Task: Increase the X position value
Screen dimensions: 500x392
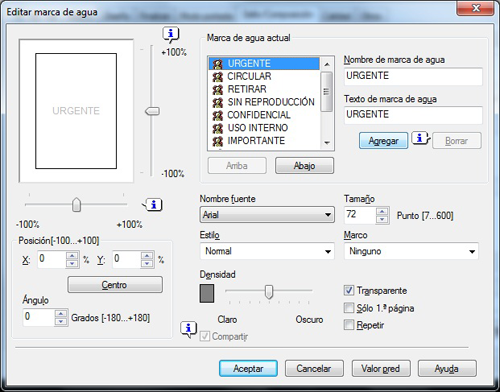Action: (x=72, y=256)
